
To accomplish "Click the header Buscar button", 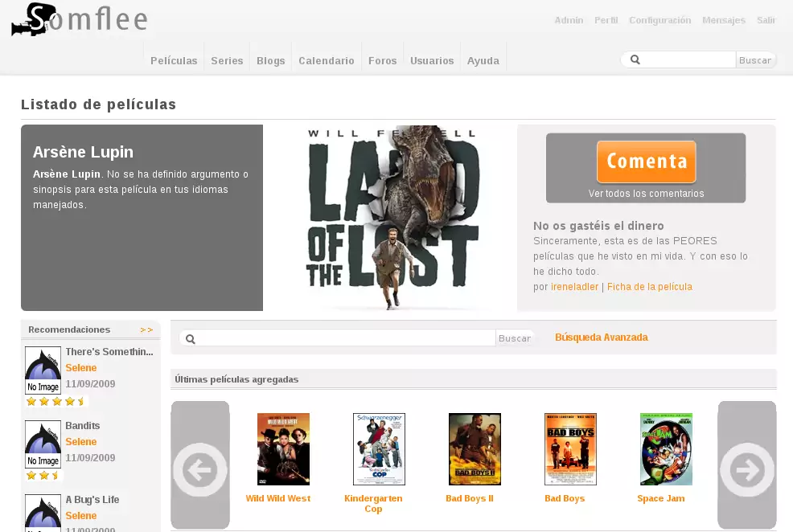I will pos(755,60).
